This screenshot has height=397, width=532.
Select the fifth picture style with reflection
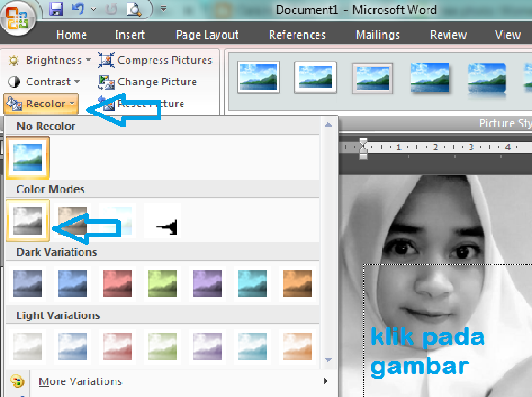(x=487, y=80)
